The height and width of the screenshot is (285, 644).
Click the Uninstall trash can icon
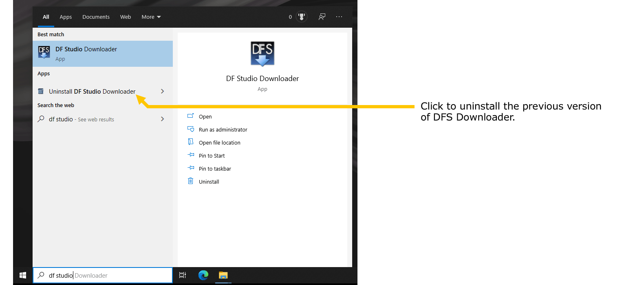tap(190, 181)
